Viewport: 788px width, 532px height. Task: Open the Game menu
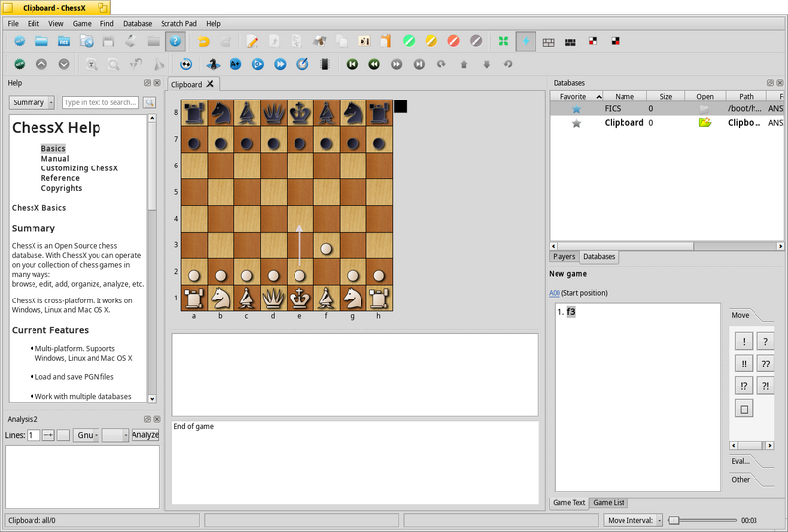82,23
